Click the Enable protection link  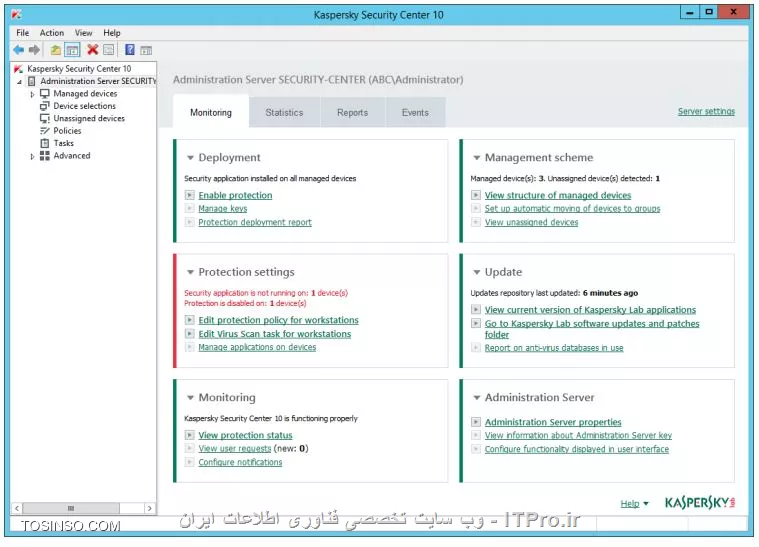click(x=235, y=195)
